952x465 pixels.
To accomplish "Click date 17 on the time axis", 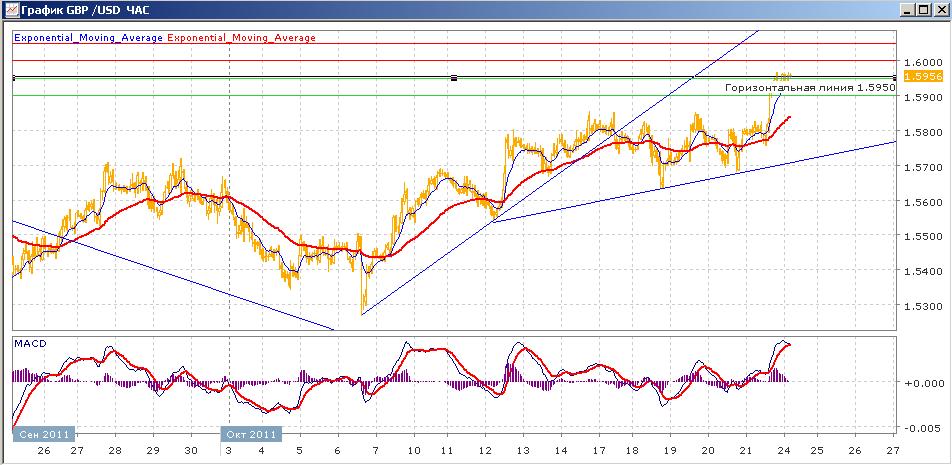I will (x=599, y=451).
